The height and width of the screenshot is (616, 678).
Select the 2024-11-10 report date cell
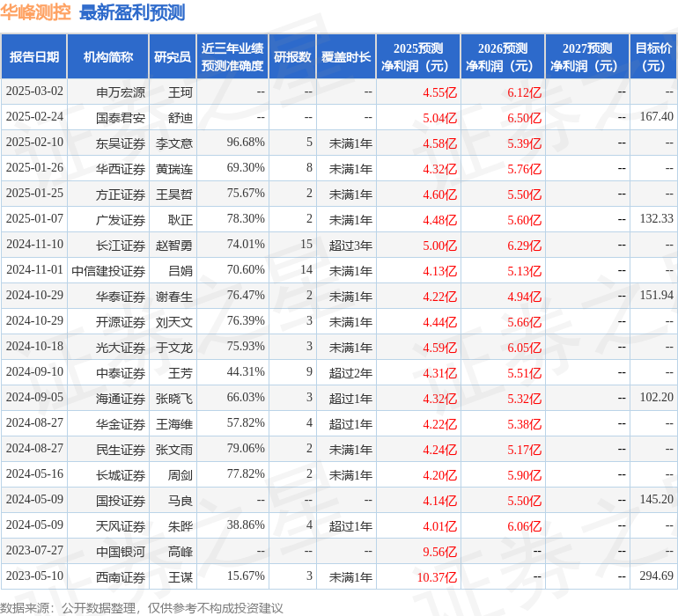pyautogui.click(x=34, y=245)
